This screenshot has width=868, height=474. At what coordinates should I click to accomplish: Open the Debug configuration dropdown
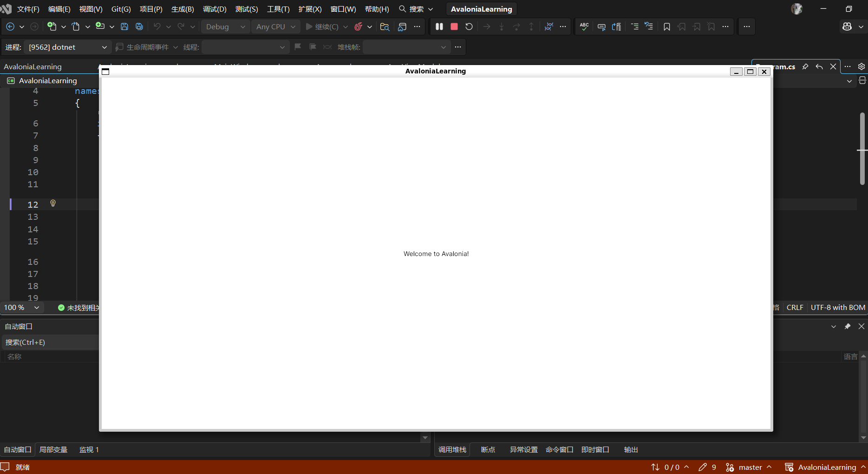(225, 26)
